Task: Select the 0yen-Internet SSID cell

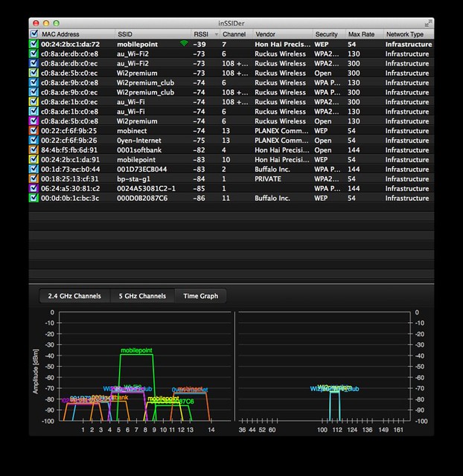Action: click(139, 141)
